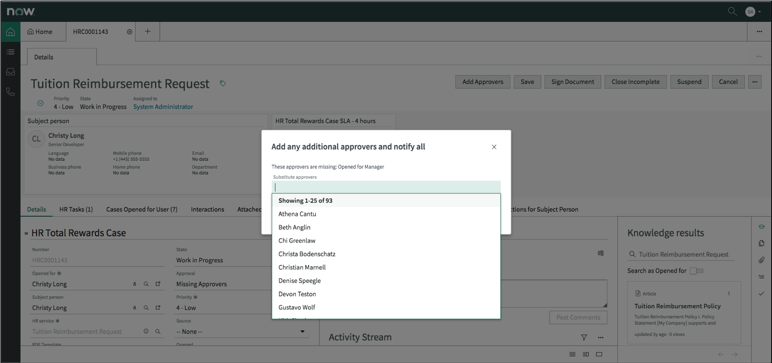Screen dimensions: 772x363
Task: Collapse the HR Total Rewards Case section
Action: 26,233
